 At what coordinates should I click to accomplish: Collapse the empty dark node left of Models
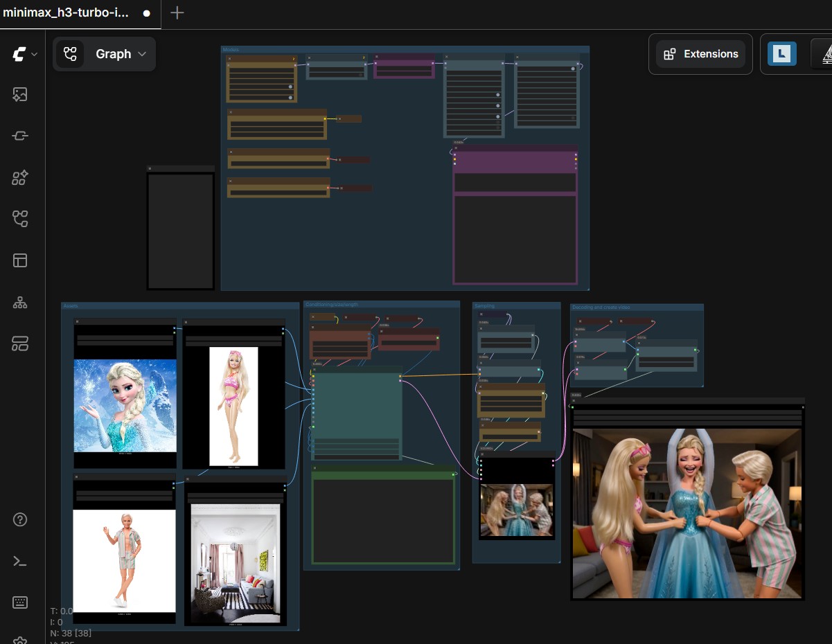[x=150, y=168]
